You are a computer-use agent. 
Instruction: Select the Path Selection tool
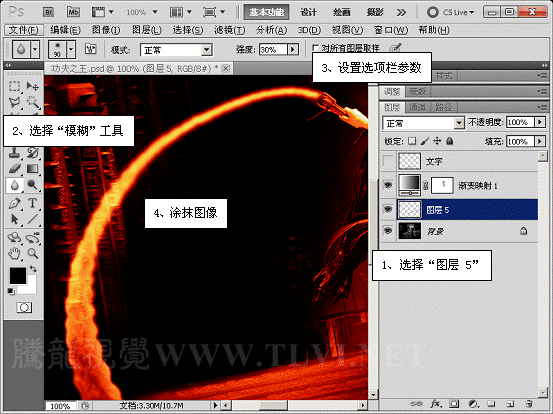pyautogui.click(x=14, y=219)
